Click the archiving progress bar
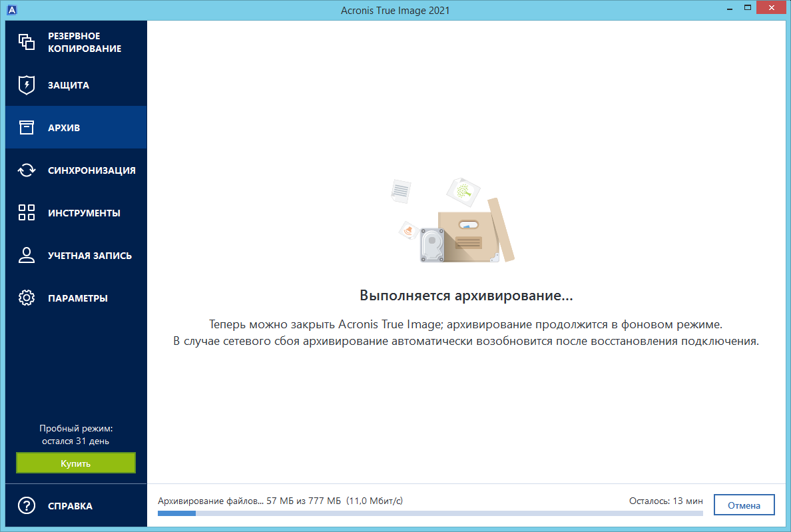Image resolution: width=791 pixels, height=532 pixels. click(x=430, y=513)
